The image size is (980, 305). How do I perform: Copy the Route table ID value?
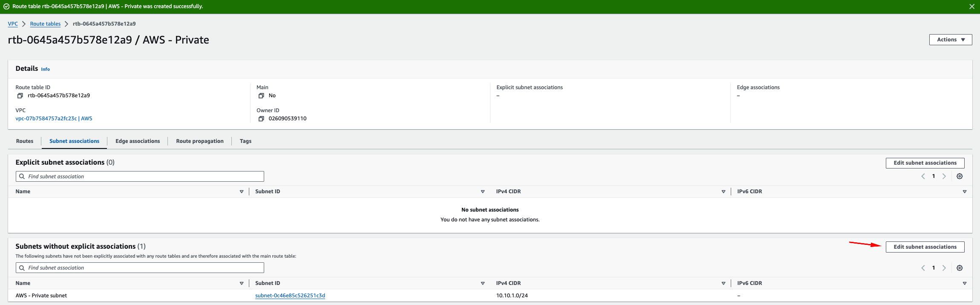pyautogui.click(x=20, y=96)
